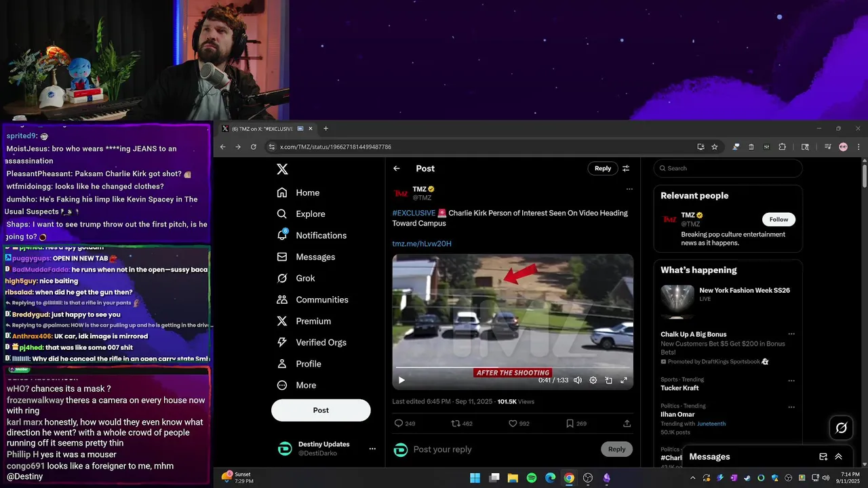Open Chrome profile avatar

(x=844, y=146)
